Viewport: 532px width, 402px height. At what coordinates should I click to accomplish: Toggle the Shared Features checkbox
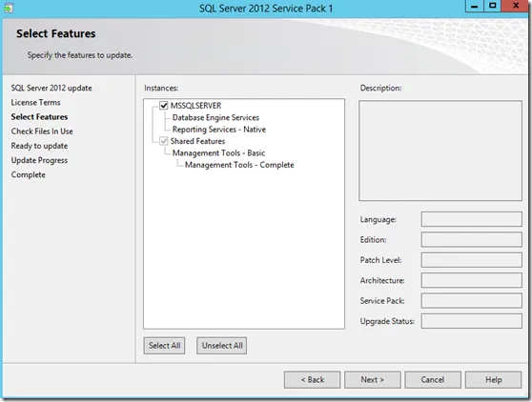tap(164, 141)
